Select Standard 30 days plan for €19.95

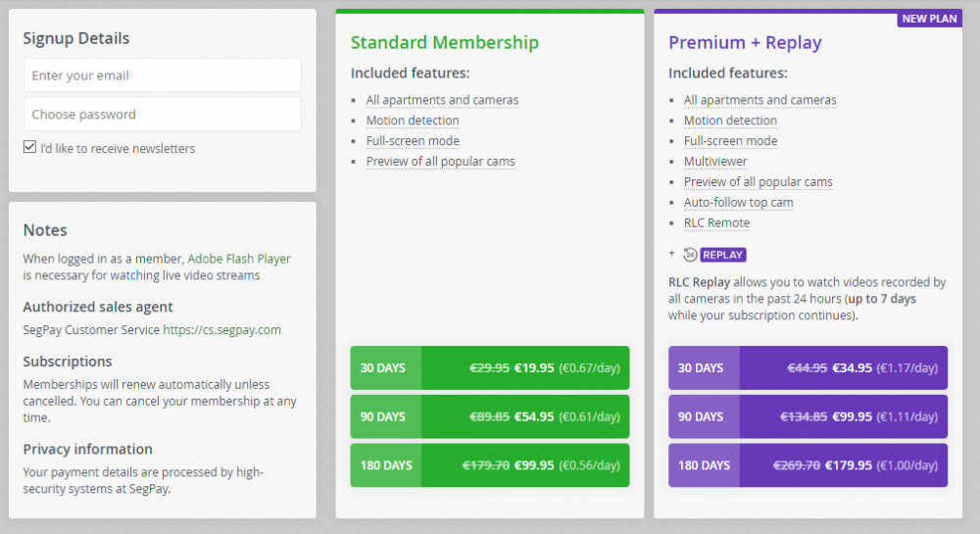click(490, 368)
